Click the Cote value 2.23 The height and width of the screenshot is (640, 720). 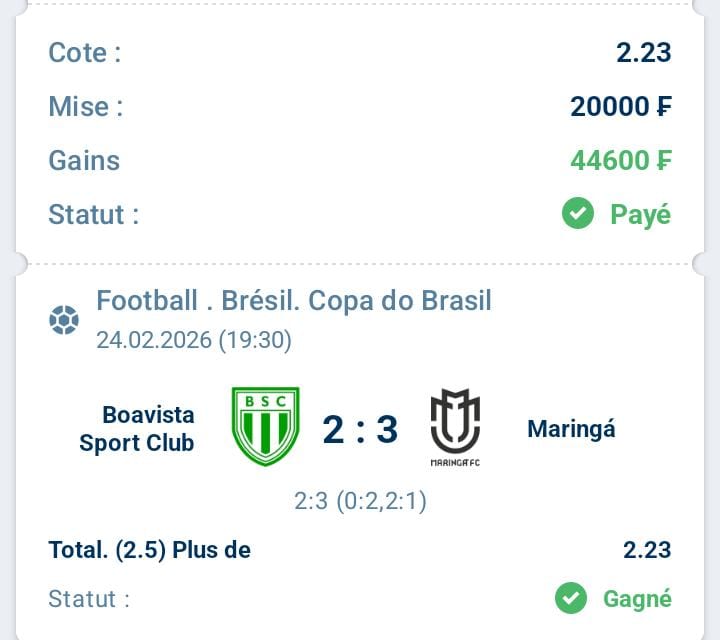pos(643,52)
